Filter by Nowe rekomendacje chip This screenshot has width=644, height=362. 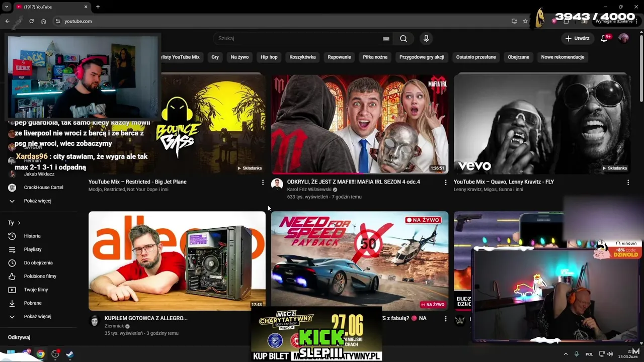point(562,57)
